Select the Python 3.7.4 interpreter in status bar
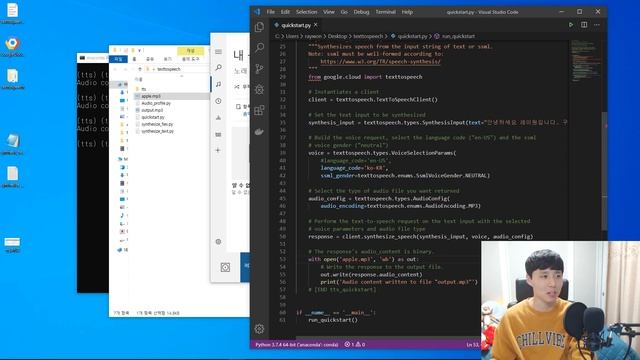This screenshot has height=360, width=640. tap(297, 344)
